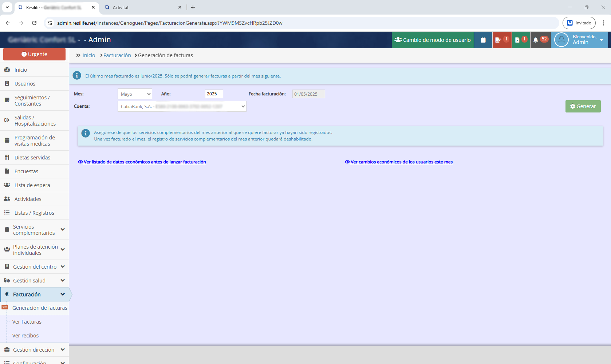Click the Fecha facturación date field
Screen dimensions: 611x364
[309, 94]
